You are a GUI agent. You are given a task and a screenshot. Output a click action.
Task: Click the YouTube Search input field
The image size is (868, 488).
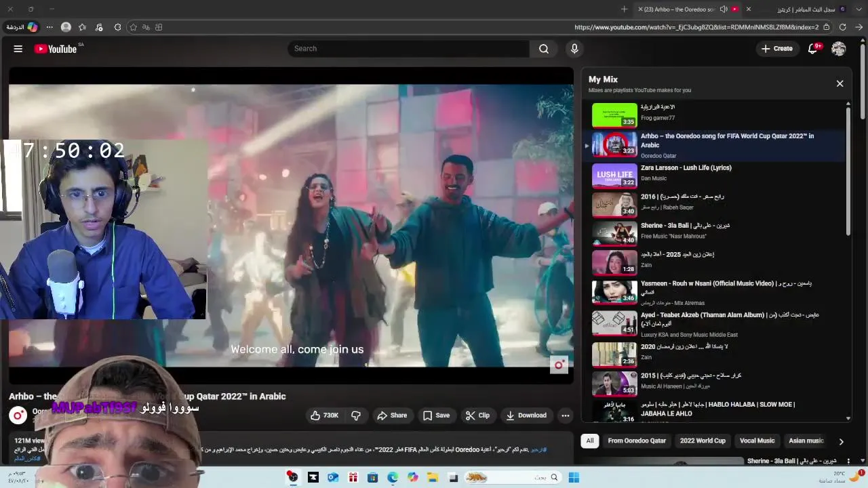(409, 49)
